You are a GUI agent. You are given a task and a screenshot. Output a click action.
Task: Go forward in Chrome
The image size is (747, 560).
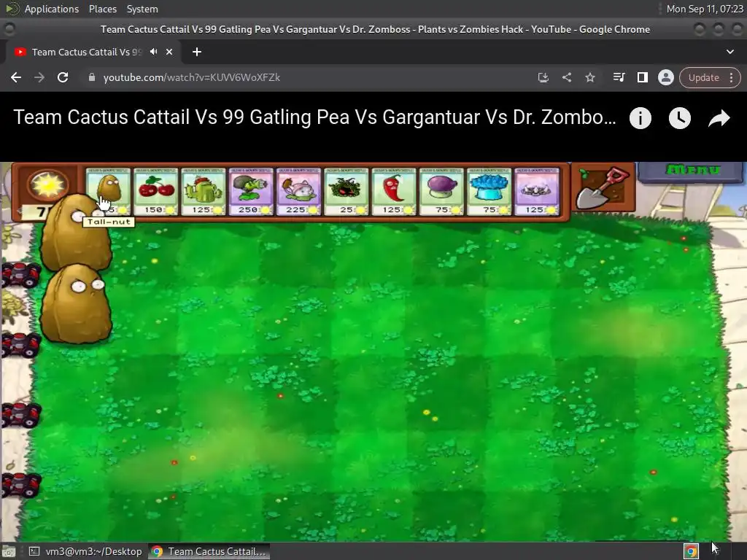tap(39, 77)
